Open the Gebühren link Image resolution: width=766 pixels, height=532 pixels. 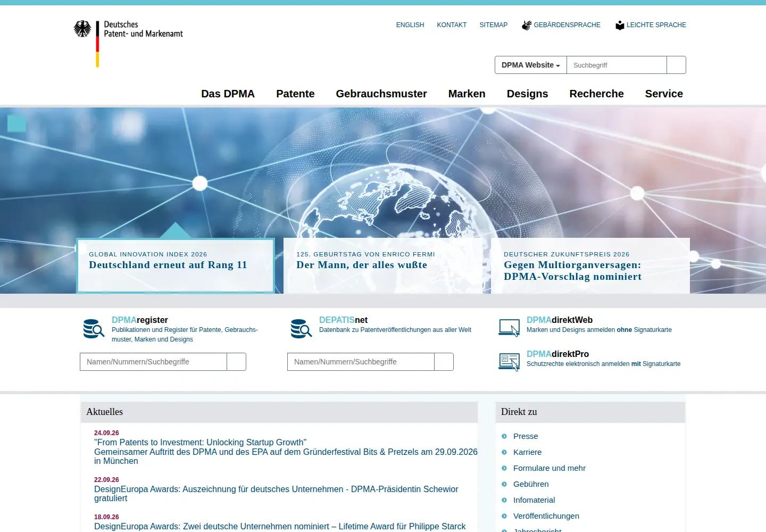[x=531, y=484]
